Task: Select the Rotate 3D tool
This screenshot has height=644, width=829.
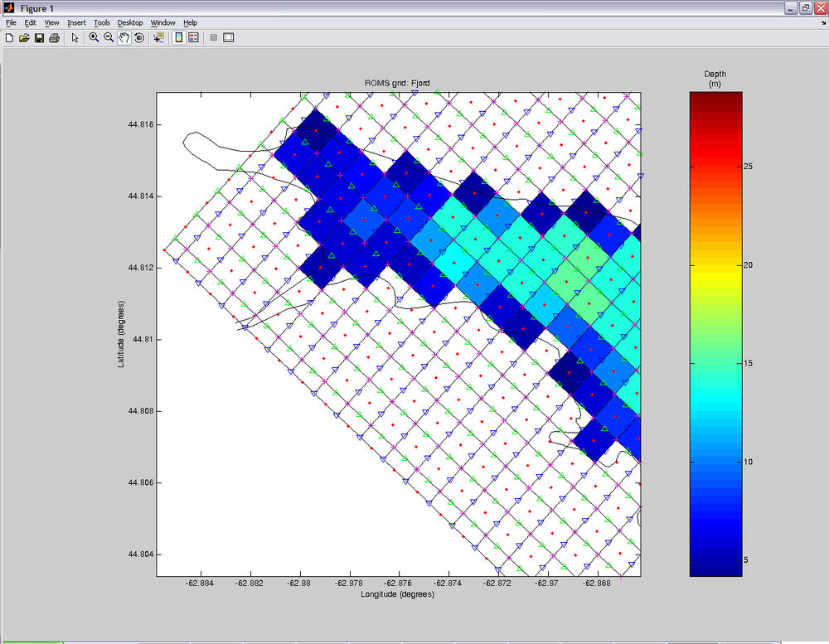Action: click(x=138, y=37)
